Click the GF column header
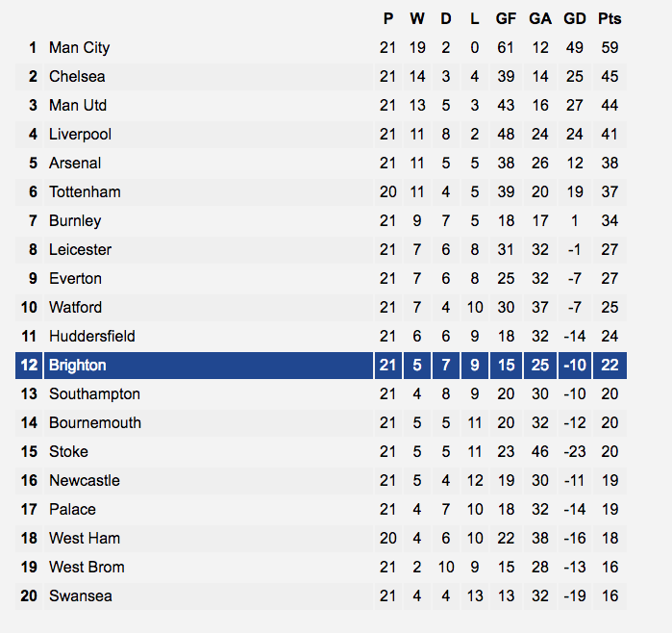 pyautogui.click(x=506, y=19)
